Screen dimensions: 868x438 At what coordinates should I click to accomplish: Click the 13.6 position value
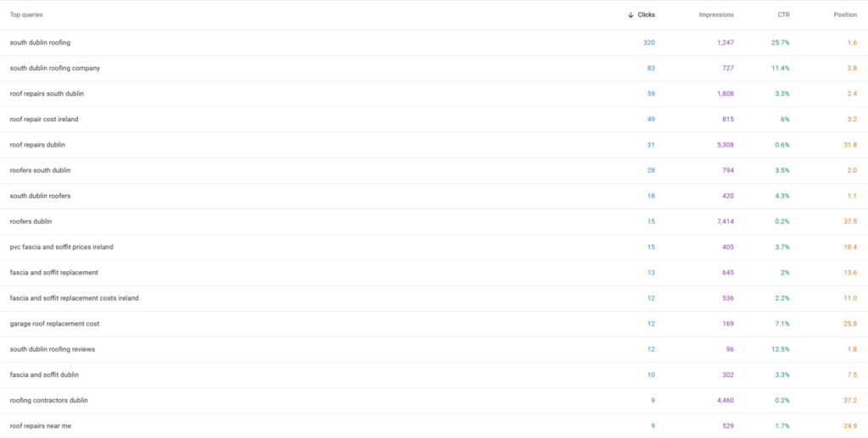pyautogui.click(x=850, y=273)
